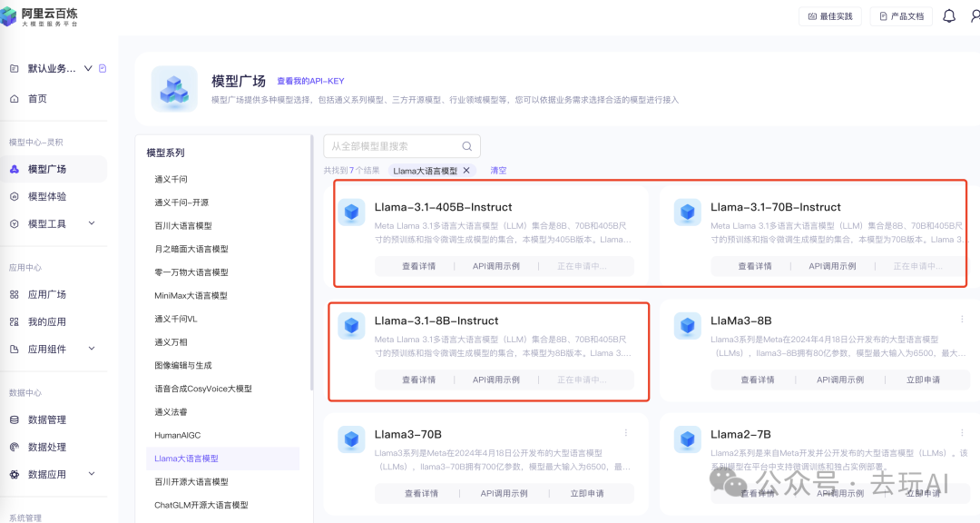
Task: Click the 首页 home icon in sidebar
Action: tap(15, 99)
